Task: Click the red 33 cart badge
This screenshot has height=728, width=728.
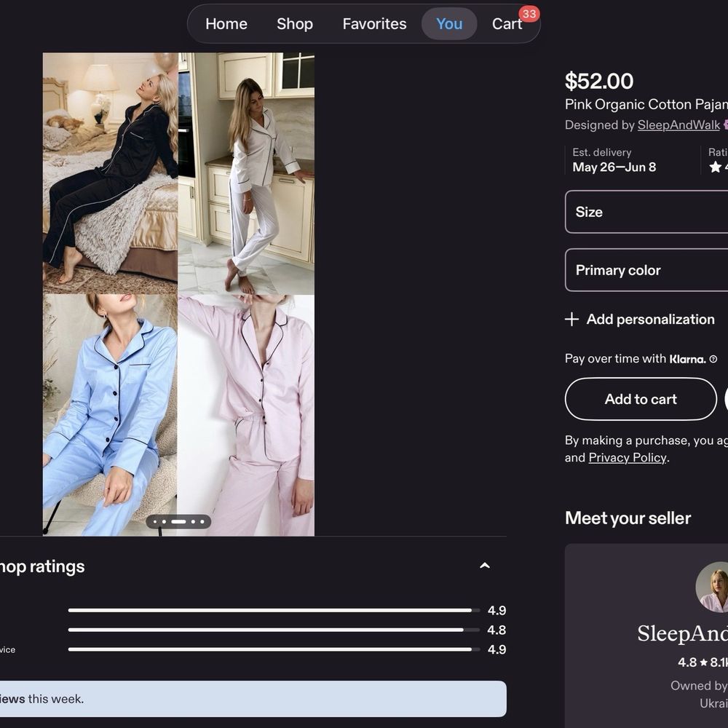Action: [529, 14]
